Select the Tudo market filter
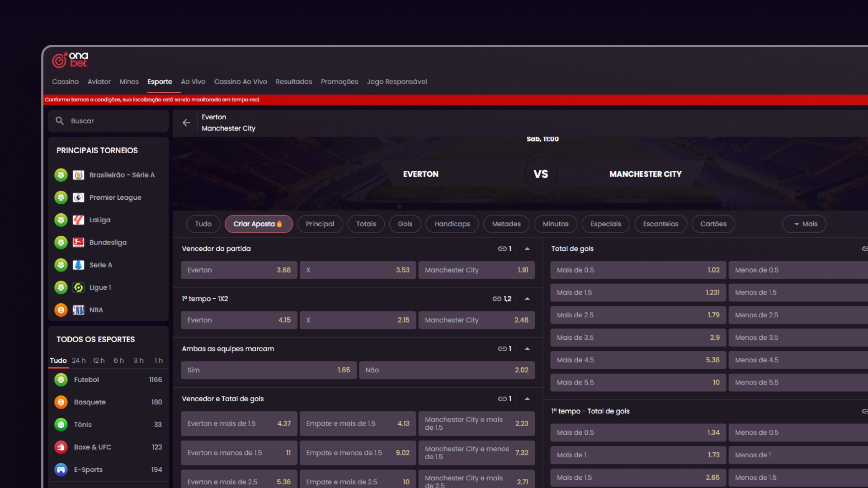Viewport: 868px width, 488px height. coord(203,224)
